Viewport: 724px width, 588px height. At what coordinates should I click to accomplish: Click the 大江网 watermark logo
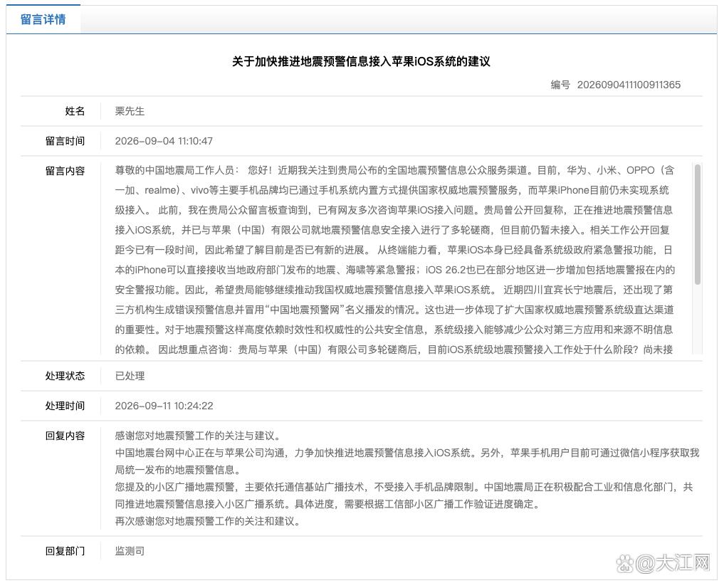coord(663,563)
